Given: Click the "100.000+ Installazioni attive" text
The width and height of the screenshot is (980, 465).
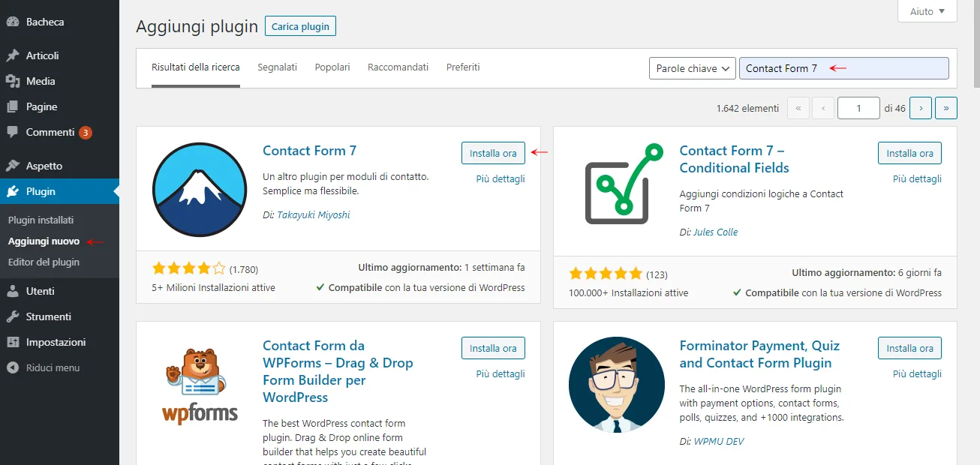Looking at the screenshot, I should 628,293.
